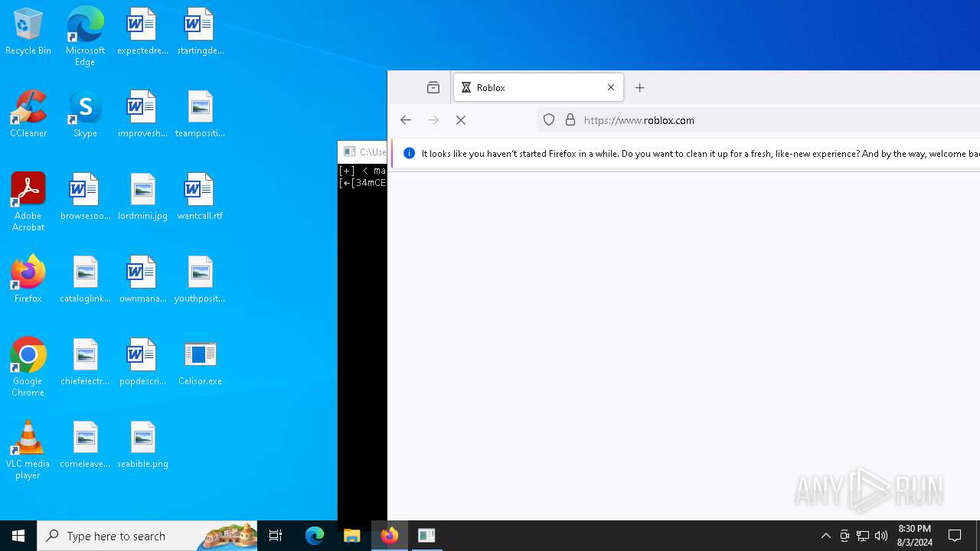980x551 pixels.
Task: Go forward in Firefox
Action: (433, 120)
